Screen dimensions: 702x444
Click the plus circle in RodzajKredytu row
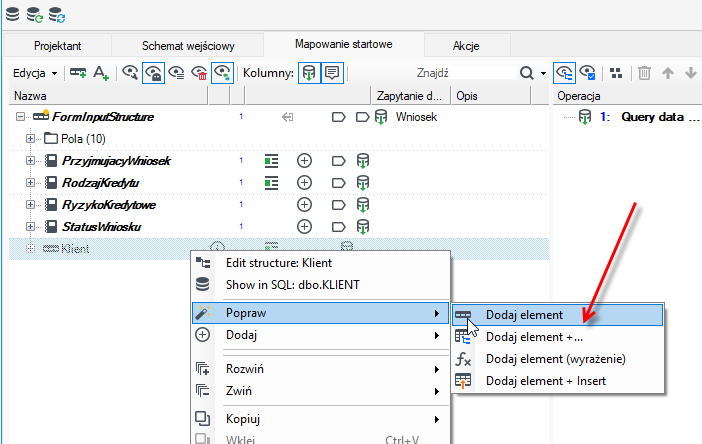point(304,183)
